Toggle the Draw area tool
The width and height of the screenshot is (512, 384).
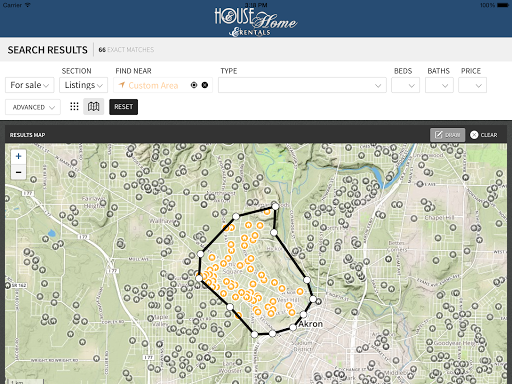pyautogui.click(x=447, y=135)
